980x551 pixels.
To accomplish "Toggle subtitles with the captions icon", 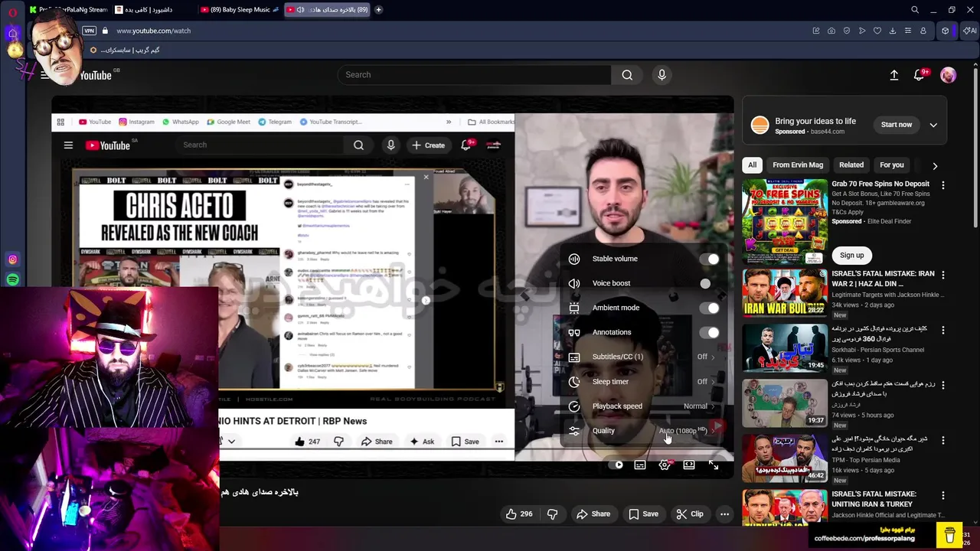I will [x=640, y=465].
